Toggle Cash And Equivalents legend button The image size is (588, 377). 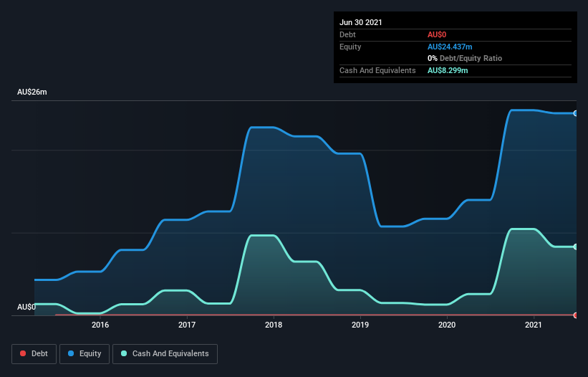click(x=165, y=354)
